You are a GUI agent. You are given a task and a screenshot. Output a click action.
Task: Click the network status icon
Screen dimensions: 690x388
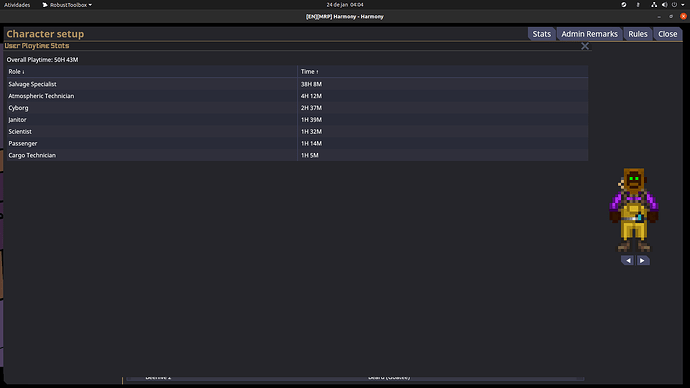pyautogui.click(x=654, y=5)
